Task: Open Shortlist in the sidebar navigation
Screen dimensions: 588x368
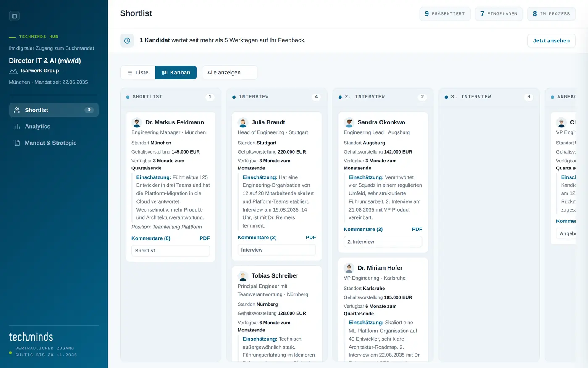Action: pyautogui.click(x=54, y=110)
